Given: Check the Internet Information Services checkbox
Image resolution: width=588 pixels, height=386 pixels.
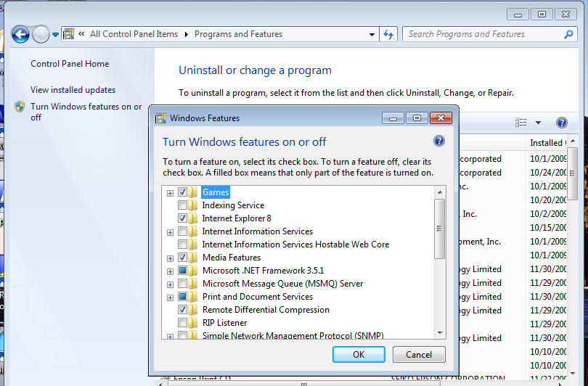Looking at the screenshot, I should point(182,231).
